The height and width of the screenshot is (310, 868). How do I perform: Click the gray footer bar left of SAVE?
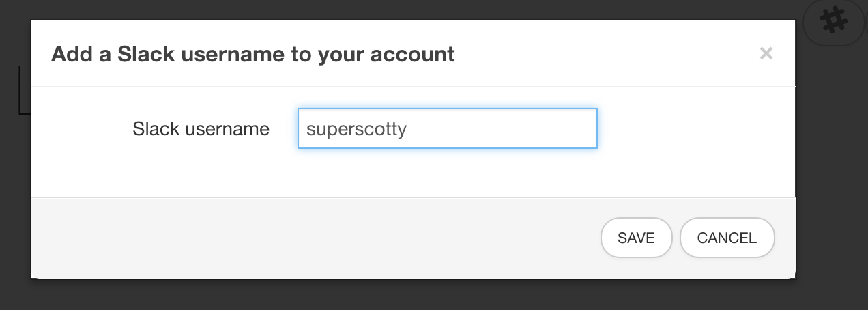314,238
